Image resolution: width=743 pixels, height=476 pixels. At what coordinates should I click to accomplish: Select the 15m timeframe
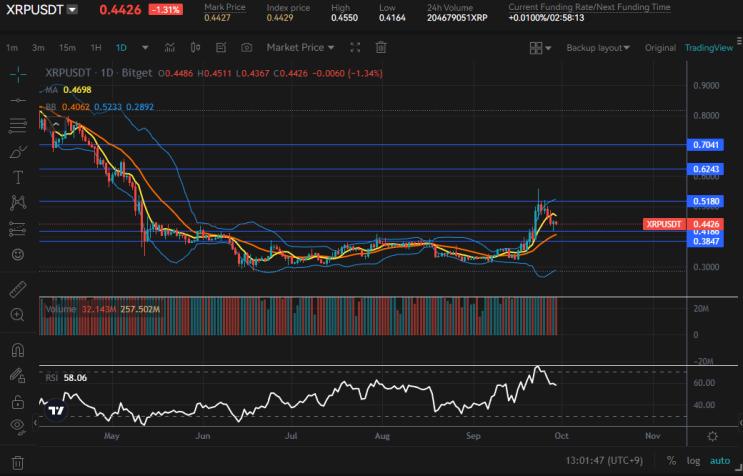[67, 48]
